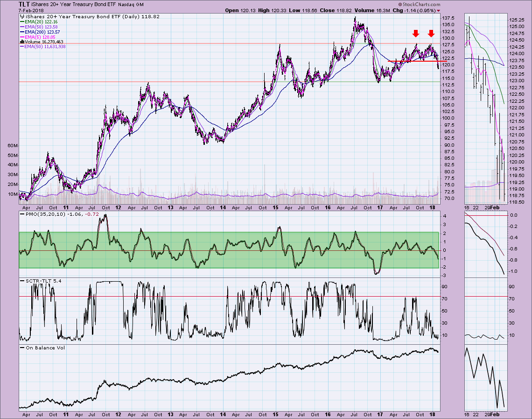Click the navy EMA(200) legend line marker

click(x=21, y=31)
